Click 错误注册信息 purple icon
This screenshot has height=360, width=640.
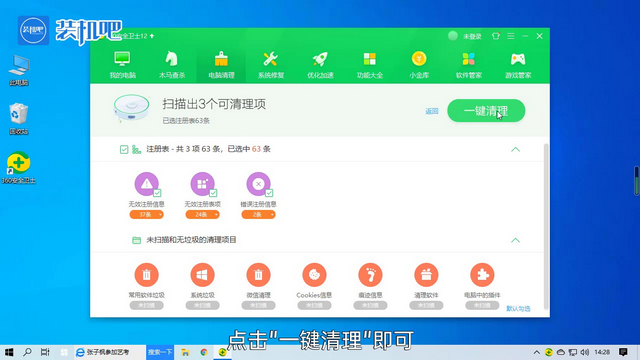click(258, 184)
